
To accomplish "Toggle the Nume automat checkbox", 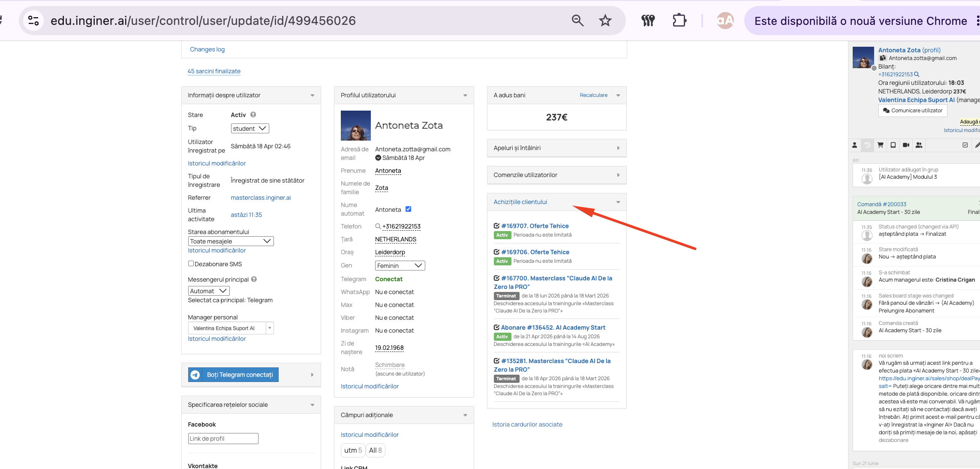I will click(408, 209).
